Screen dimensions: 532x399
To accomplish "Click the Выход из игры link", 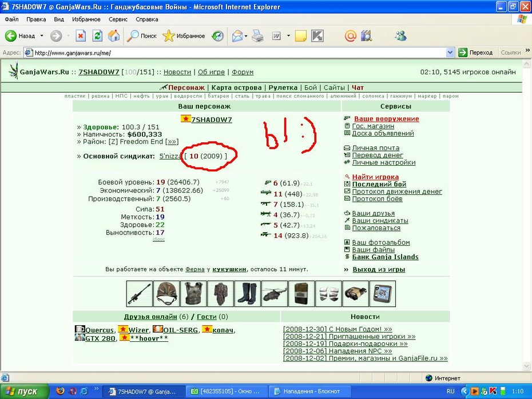I will tap(379, 270).
